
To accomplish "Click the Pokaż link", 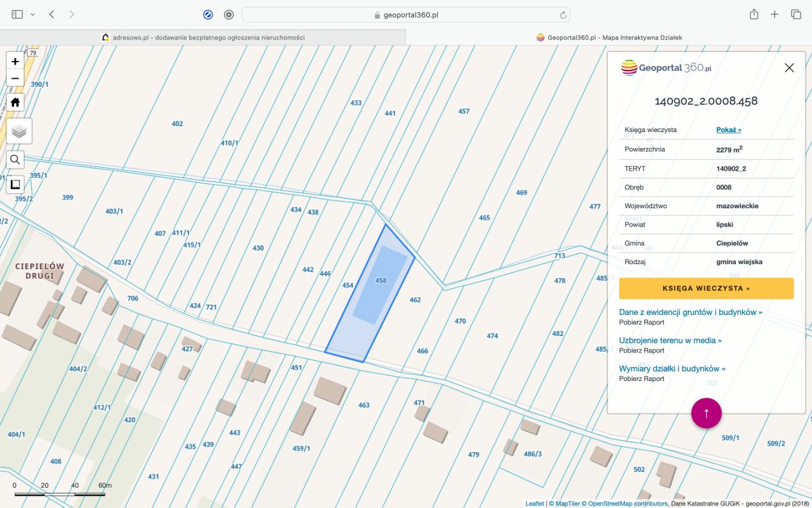I will [x=728, y=130].
